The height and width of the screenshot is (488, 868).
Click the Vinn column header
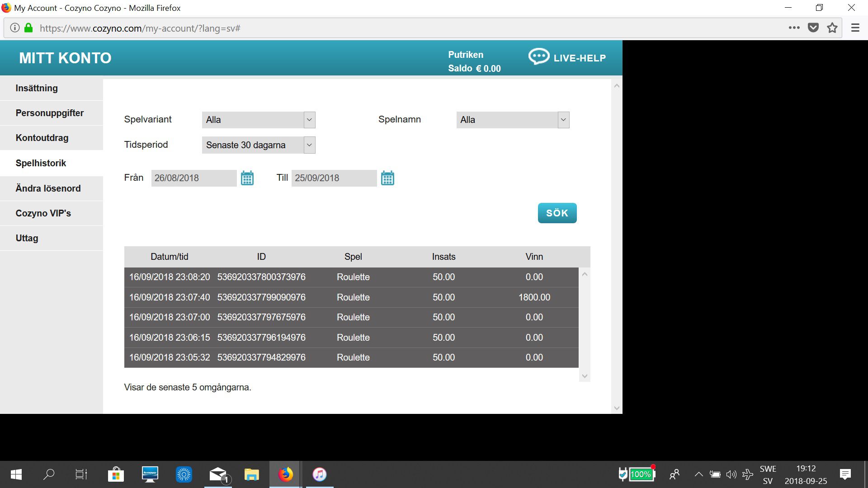[x=534, y=257]
